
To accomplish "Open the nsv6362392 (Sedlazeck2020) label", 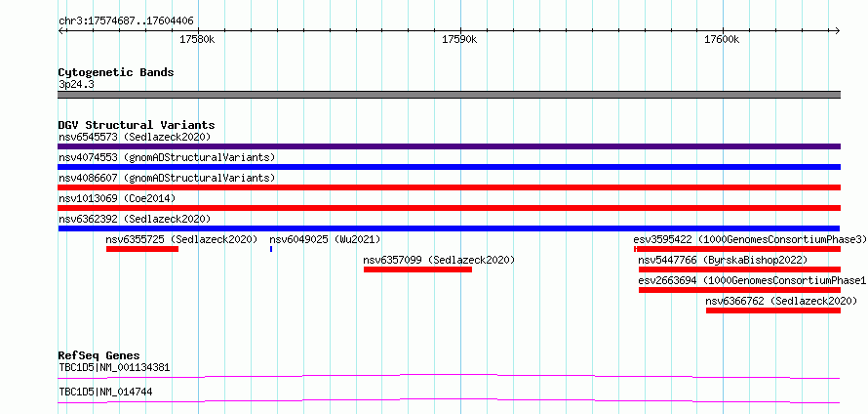I will pyautogui.click(x=135, y=219).
